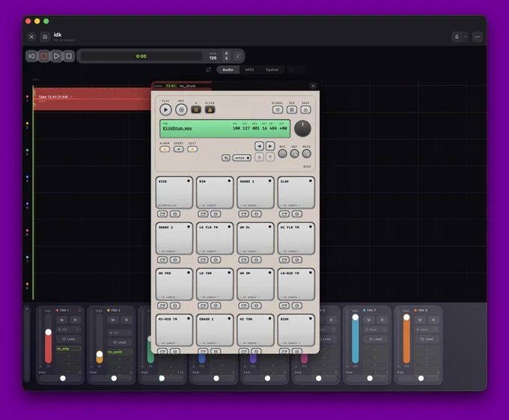Close the project with the X button
The image size is (509, 420).
click(31, 37)
